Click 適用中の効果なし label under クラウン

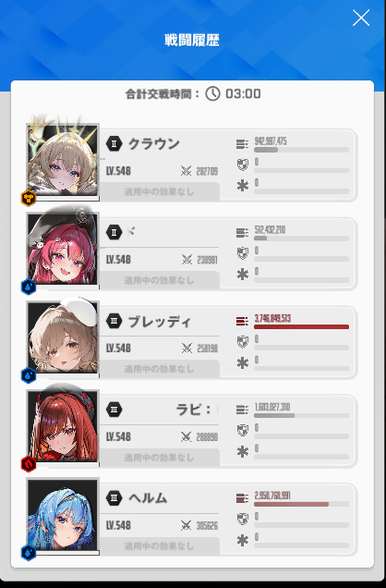coord(159,192)
